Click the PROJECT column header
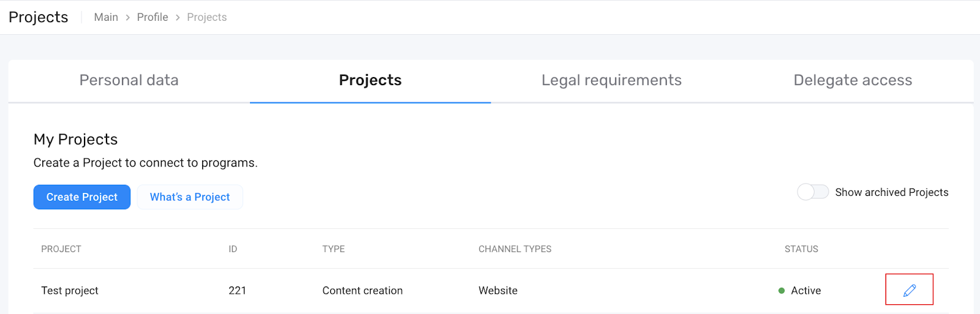The height and width of the screenshot is (314, 980). [61, 249]
